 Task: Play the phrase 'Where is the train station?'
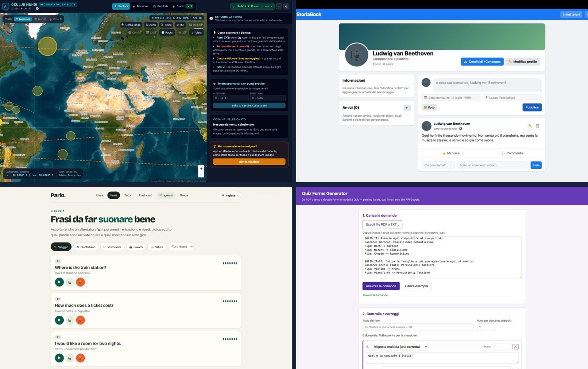59,282
